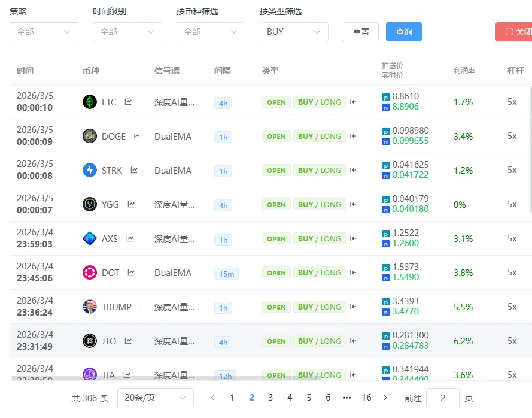Viewport: 532px width, 418px height.
Task: Open the DOT chart icon
Action: coord(131,272)
